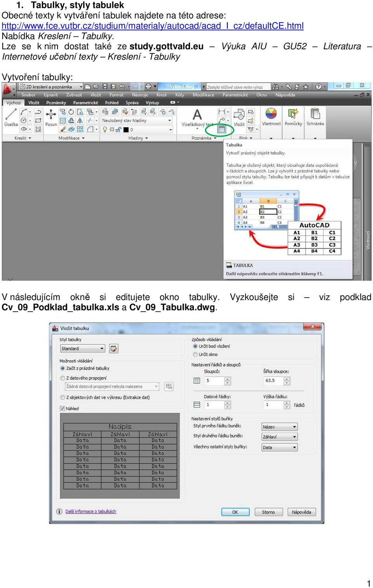This screenshot has height=588, width=373.
Task: Open the Formát menu
Action: [x=117, y=95]
